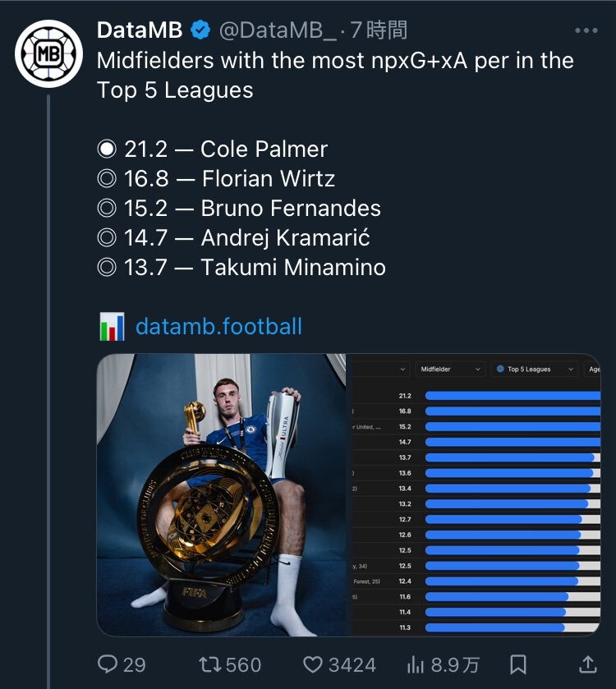Open the @DataMB_ handle link
616x689 pixels.
(x=278, y=30)
